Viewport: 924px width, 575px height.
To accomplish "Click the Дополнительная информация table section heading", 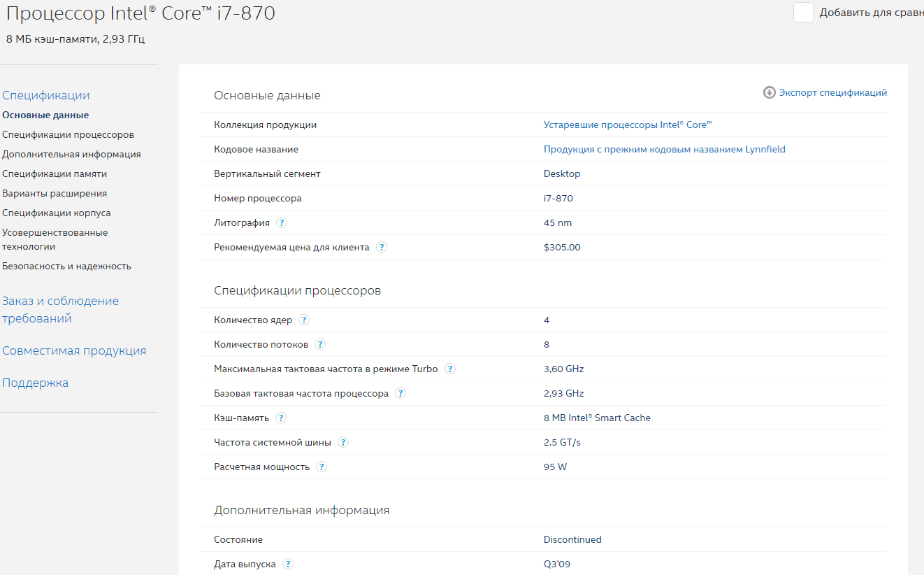I will click(x=302, y=510).
